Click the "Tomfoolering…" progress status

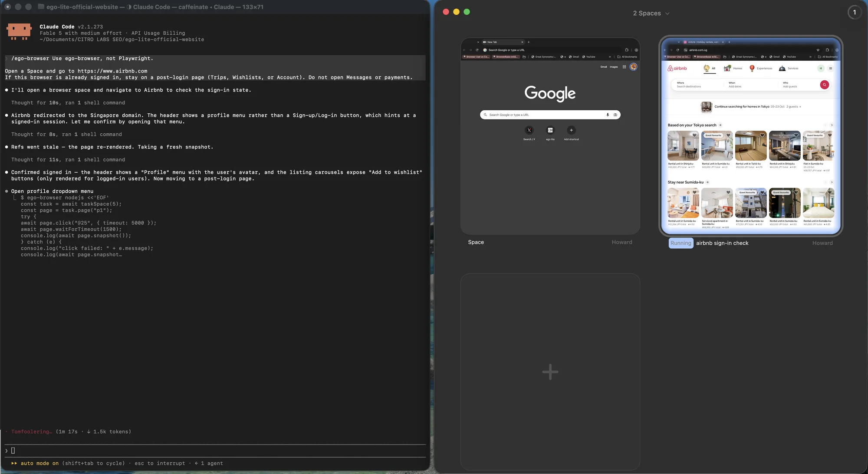(31, 431)
